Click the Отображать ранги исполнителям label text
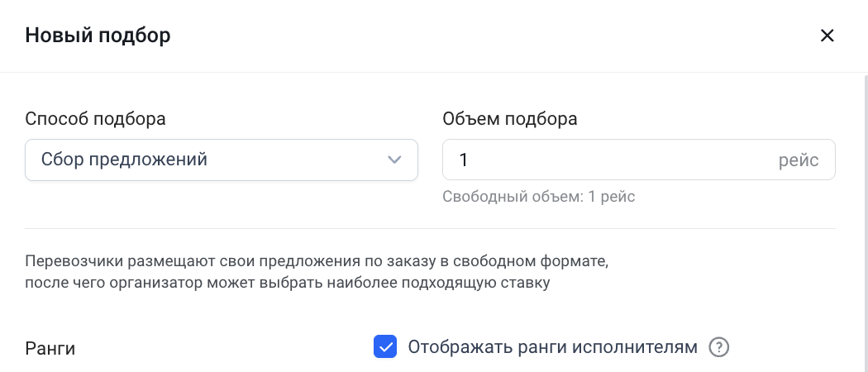 [x=552, y=347]
